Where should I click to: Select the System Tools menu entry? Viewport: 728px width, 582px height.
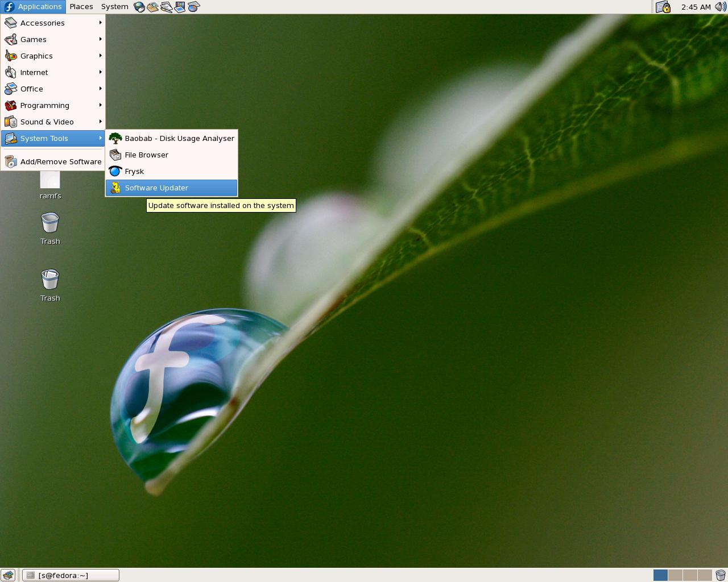[53, 138]
